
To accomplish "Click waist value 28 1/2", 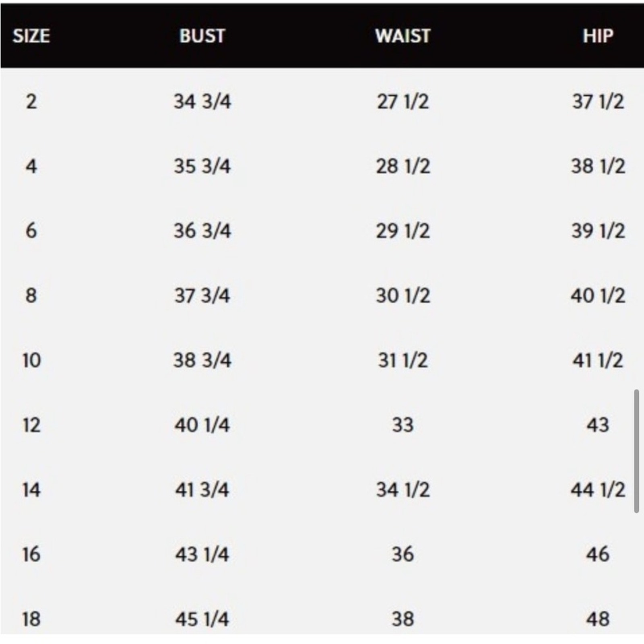I will tap(403, 166).
